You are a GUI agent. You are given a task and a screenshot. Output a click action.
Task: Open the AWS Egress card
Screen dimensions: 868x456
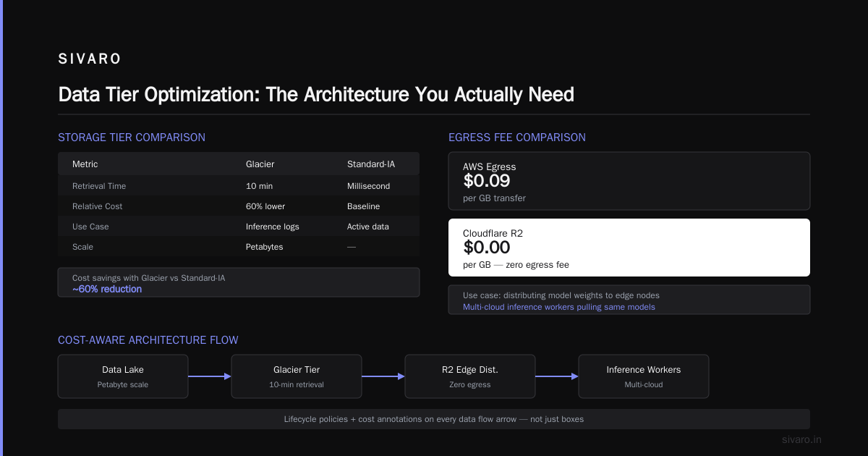point(629,181)
